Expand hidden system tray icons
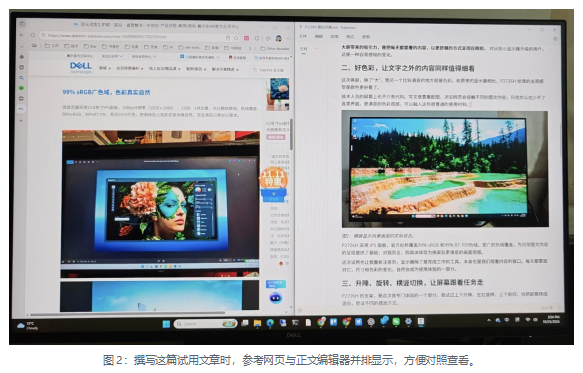The height and width of the screenshot is (373, 583). pos(489,320)
